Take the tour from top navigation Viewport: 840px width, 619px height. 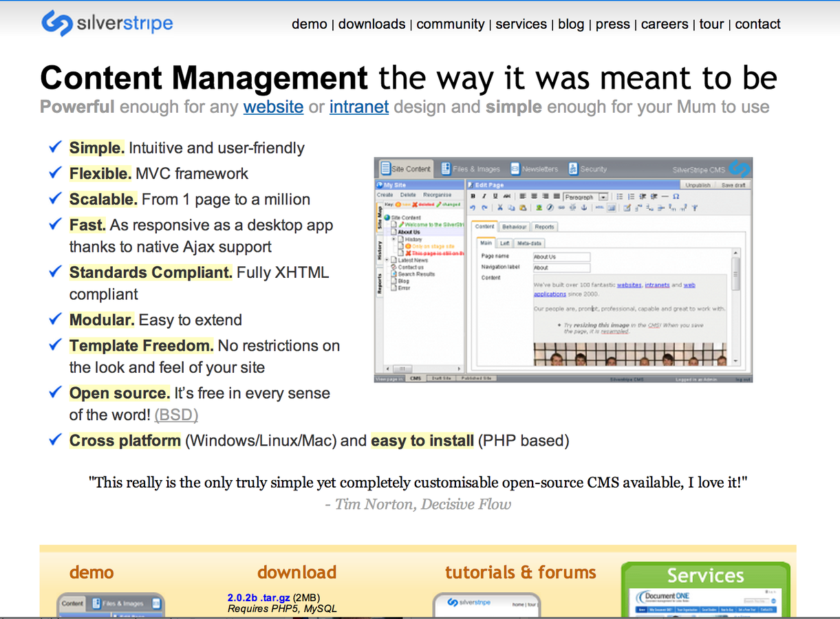click(711, 24)
